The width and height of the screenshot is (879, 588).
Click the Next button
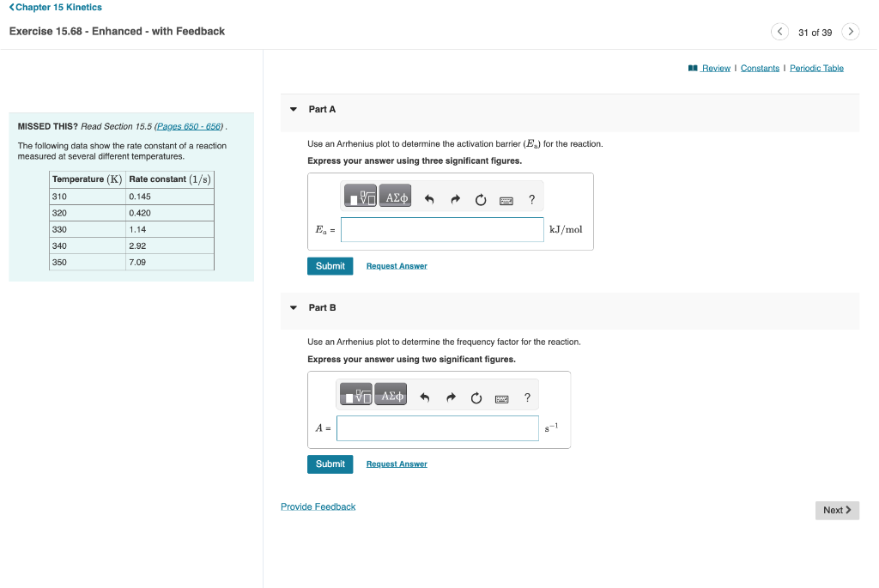tap(837, 510)
